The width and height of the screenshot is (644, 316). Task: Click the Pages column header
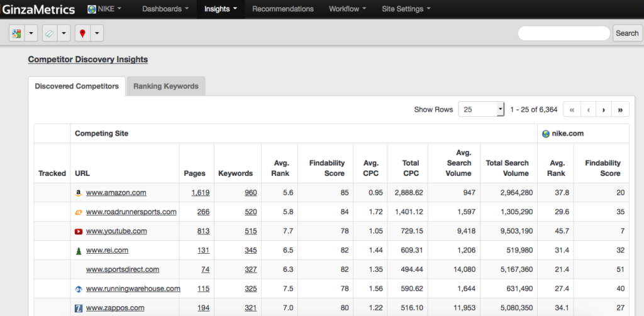(194, 173)
